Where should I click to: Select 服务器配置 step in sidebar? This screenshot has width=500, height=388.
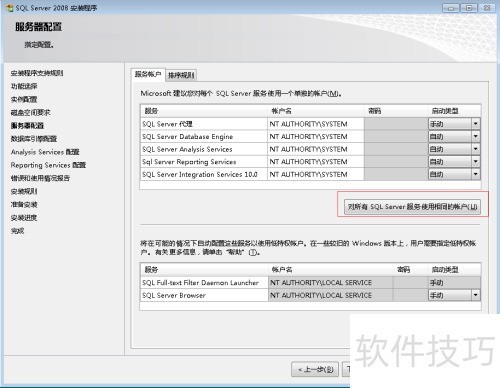(27, 126)
